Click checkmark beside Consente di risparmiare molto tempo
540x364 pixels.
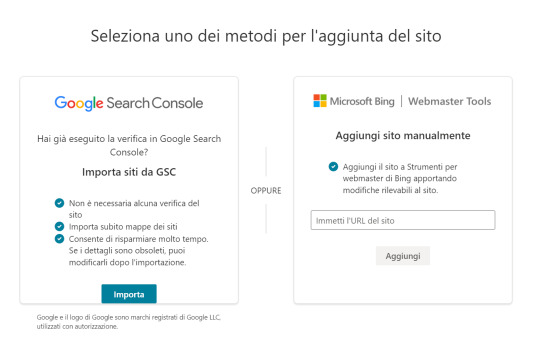click(59, 239)
